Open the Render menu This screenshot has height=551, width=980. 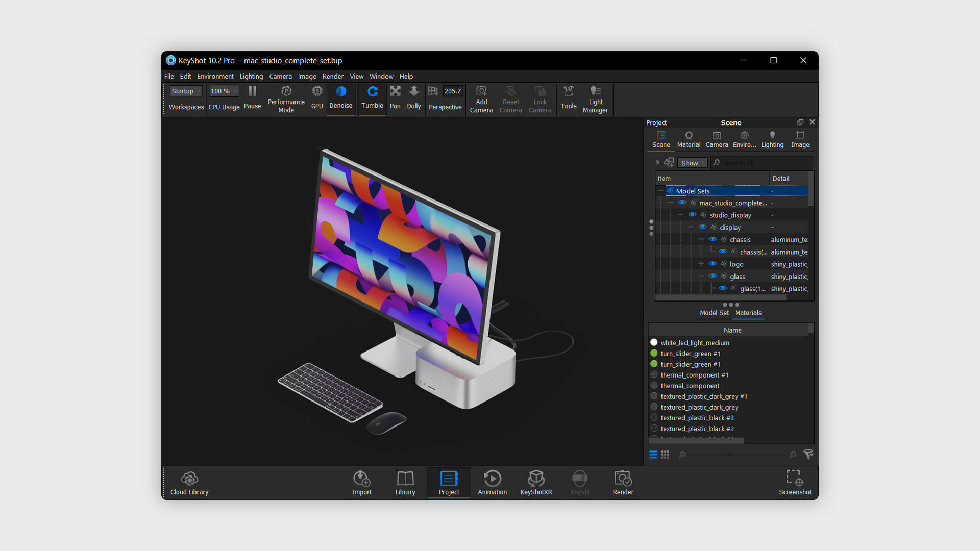coord(333,76)
